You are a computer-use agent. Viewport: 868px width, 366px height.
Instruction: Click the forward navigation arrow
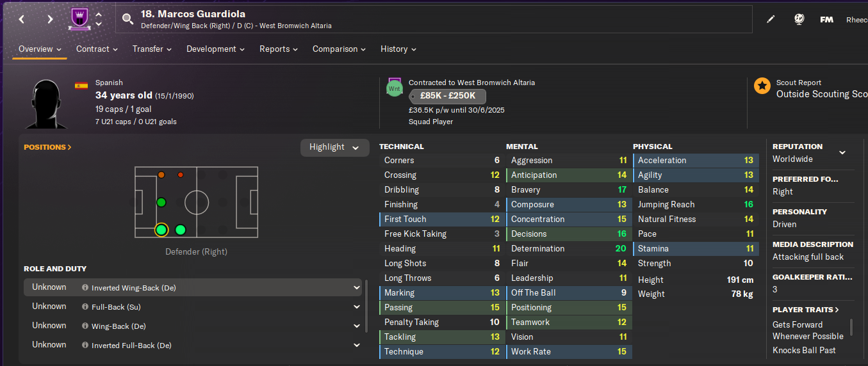(50, 19)
